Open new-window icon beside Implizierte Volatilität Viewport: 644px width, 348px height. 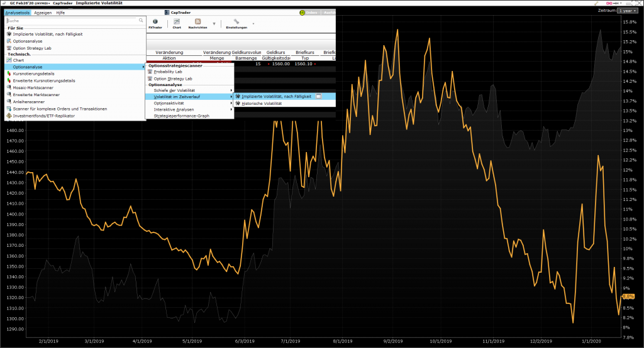(319, 97)
